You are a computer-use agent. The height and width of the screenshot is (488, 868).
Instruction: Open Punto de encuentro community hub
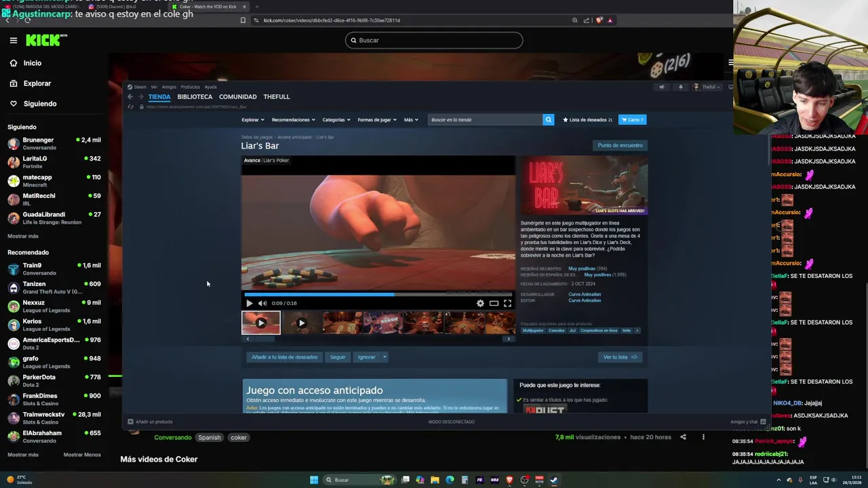pos(620,145)
